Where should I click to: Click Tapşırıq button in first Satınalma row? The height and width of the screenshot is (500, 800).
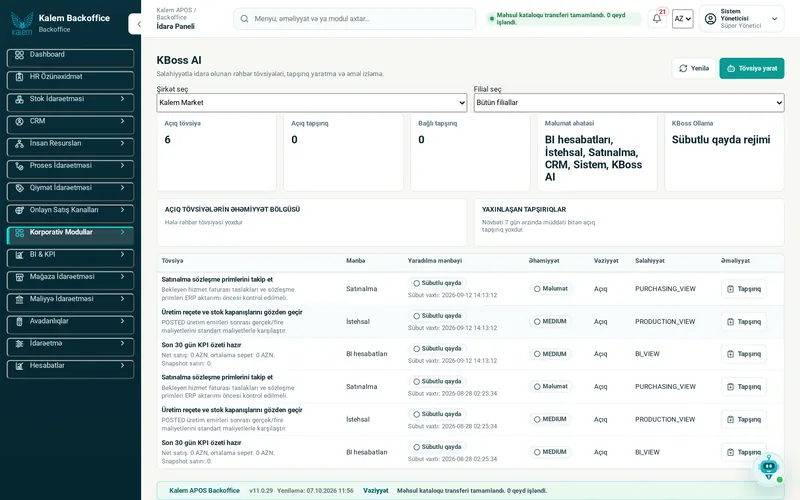pos(744,289)
